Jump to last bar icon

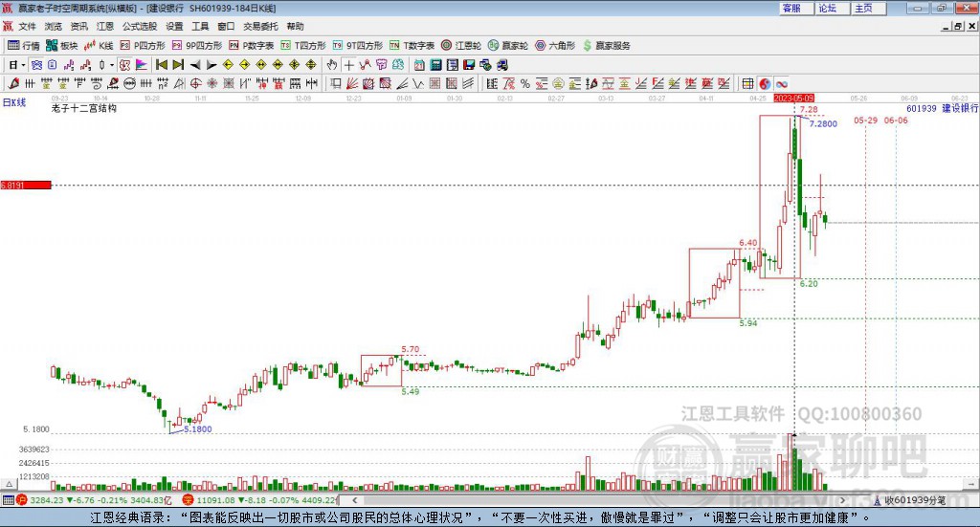point(178,65)
